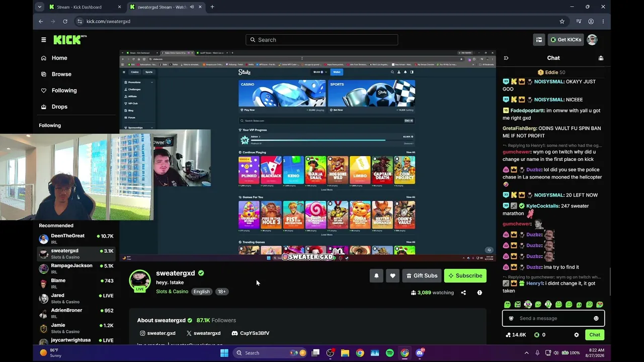
Task: Open Jamie recommended channel
Action: pyautogui.click(x=76, y=328)
